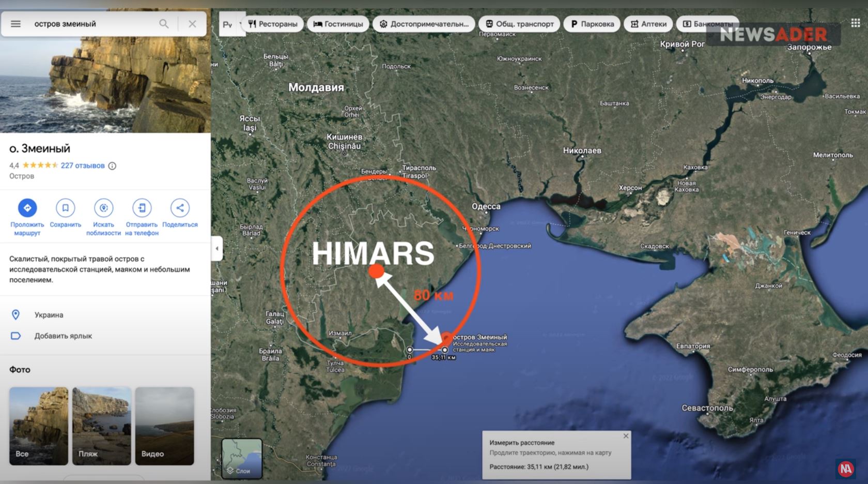This screenshot has width=868, height=484.
Task: Click the Севастополь label on map
Action: click(x=707, y=408)
